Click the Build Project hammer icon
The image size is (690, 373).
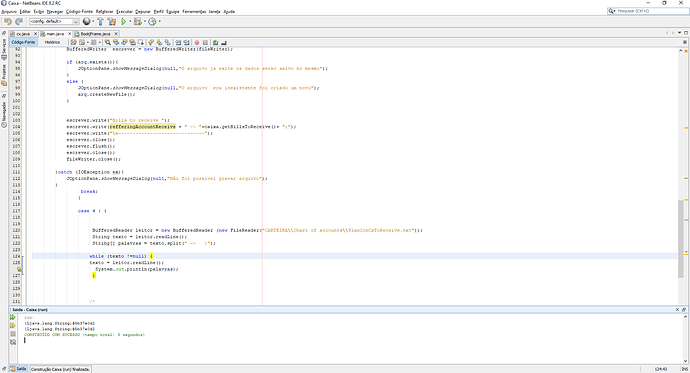click(100, 21)
